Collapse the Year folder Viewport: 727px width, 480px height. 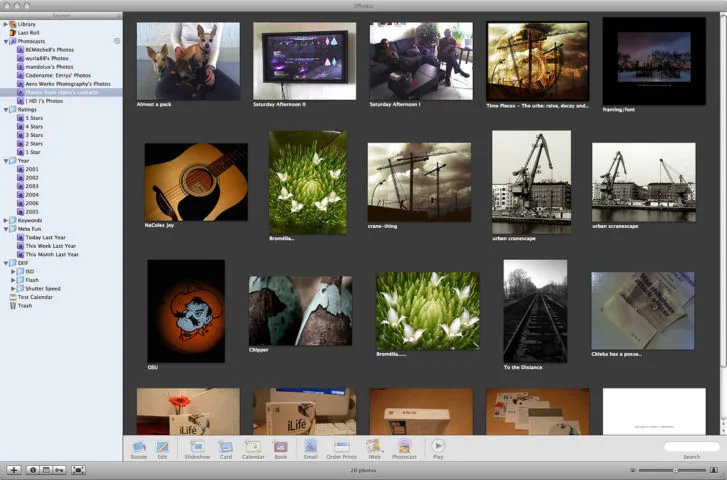(6, 160)
